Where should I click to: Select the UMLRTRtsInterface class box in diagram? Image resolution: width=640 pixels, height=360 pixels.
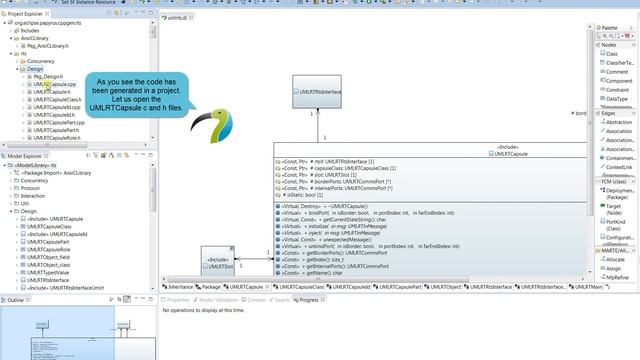(x=317, y=92)
